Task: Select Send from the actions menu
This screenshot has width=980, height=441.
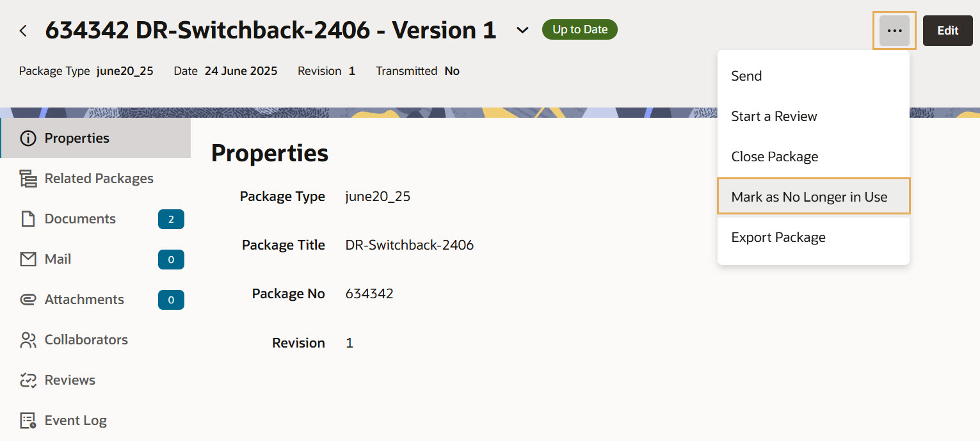Action: click(746, 76)
